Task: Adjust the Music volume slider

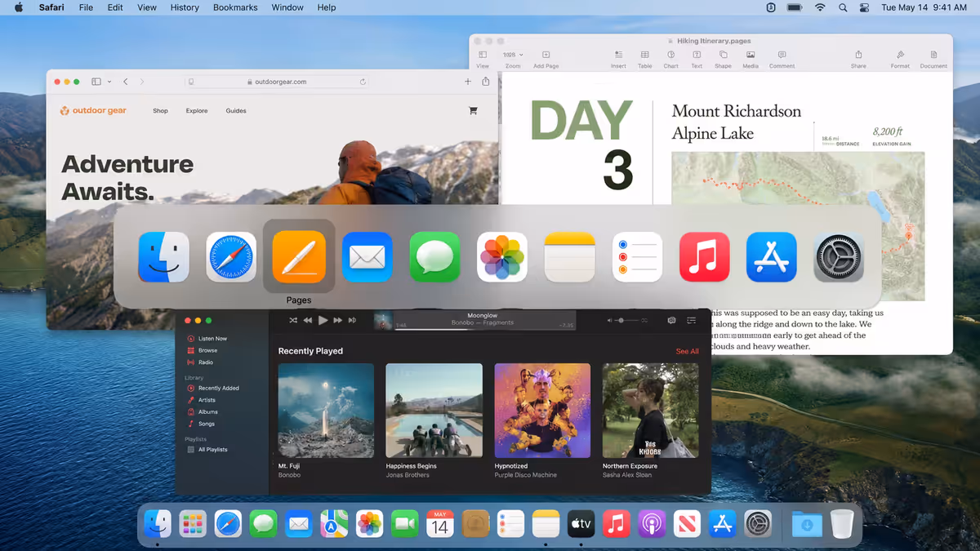Action: [x=628, y=321]
